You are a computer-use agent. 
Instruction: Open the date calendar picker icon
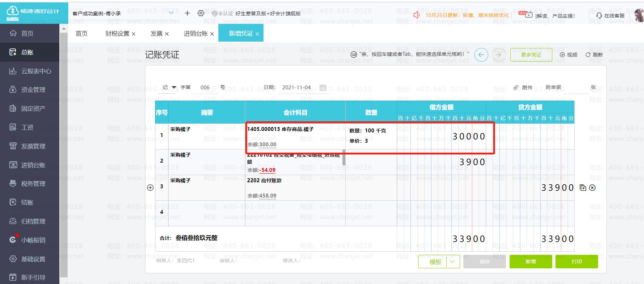(323, 88)
